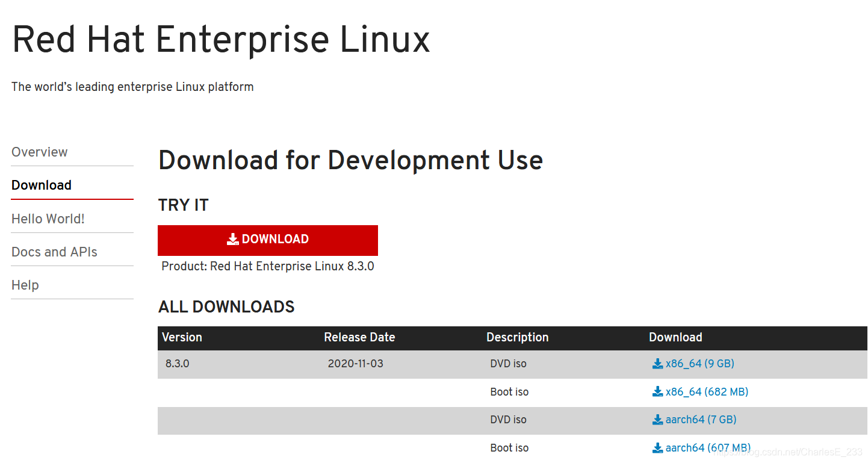Click the download icon beside x86_64 (9 GB)
868x463 pixels.
click(657, 364)
